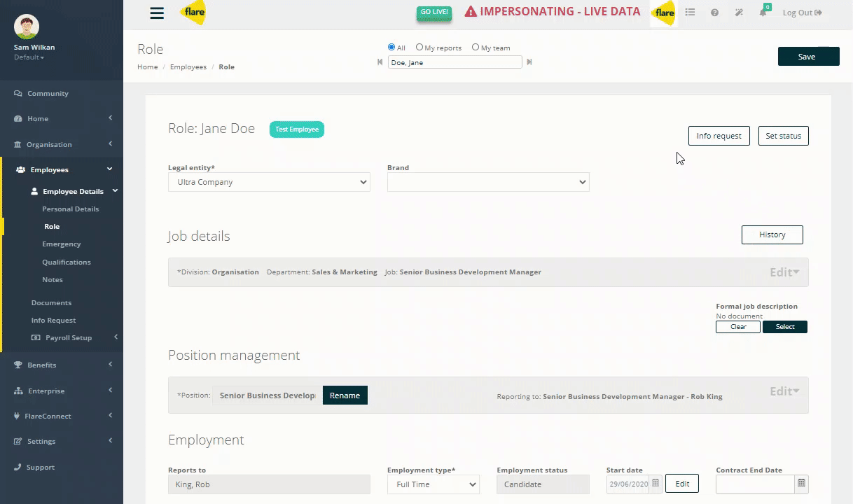853x504 pixels.
Task: Open the hamburger menu icon
Action: pos(157,13)
